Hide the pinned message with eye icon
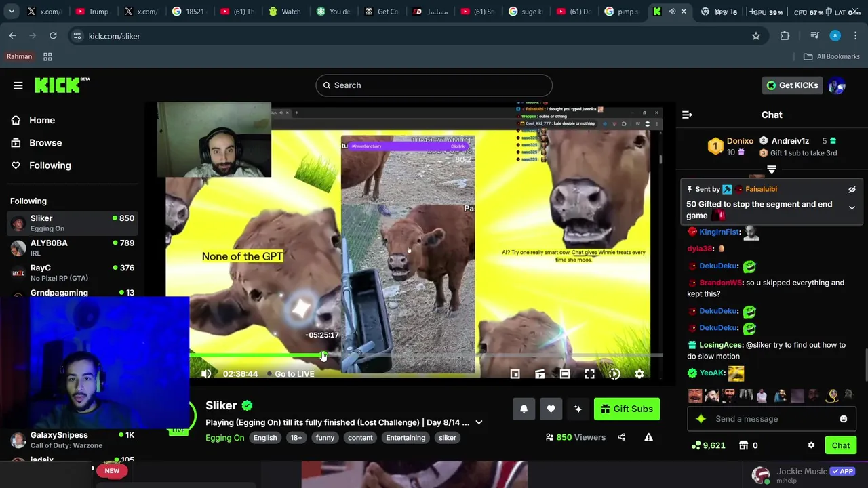Viewport: 868px width, 488px height. pos(852,190)
